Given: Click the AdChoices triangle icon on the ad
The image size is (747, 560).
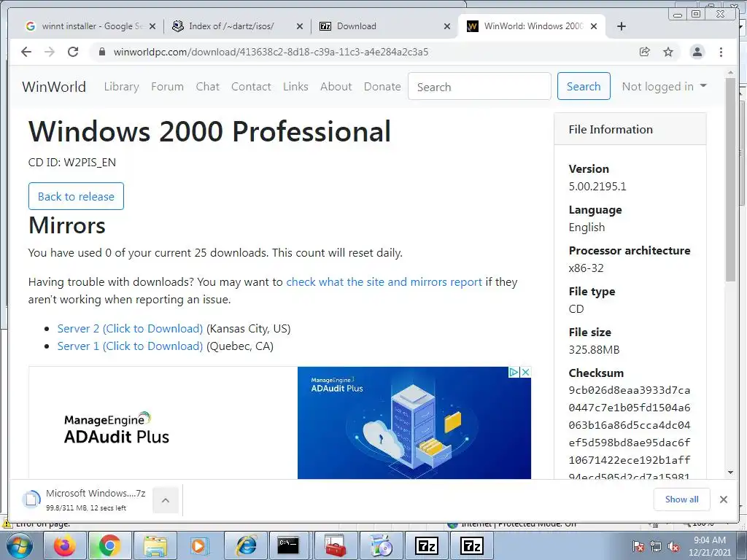Looking at the screenshot, I should 514,372.
